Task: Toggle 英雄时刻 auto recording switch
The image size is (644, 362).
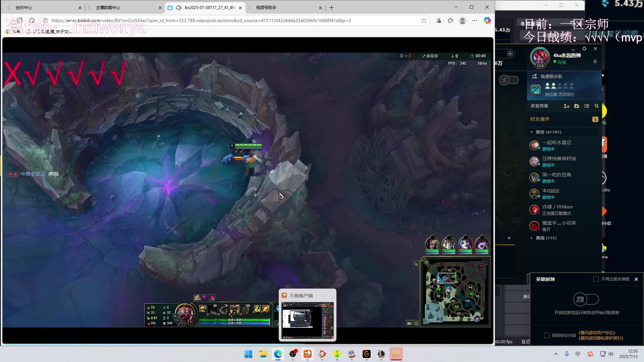Action: pyautogui.click(x=586, y=299)
